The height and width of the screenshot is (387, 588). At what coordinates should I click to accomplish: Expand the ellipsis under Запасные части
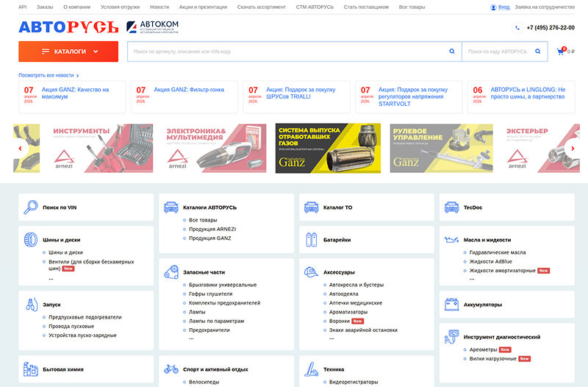pos(191,338)
